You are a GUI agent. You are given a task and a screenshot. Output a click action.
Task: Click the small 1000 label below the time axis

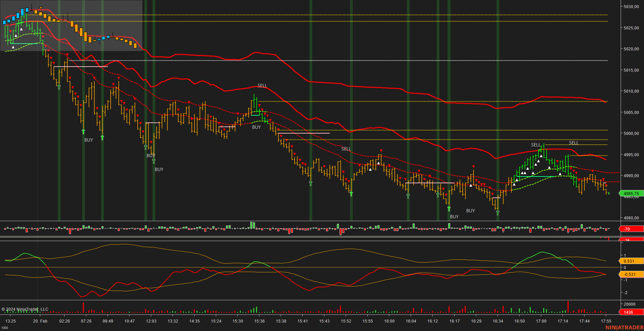point(4,328)
